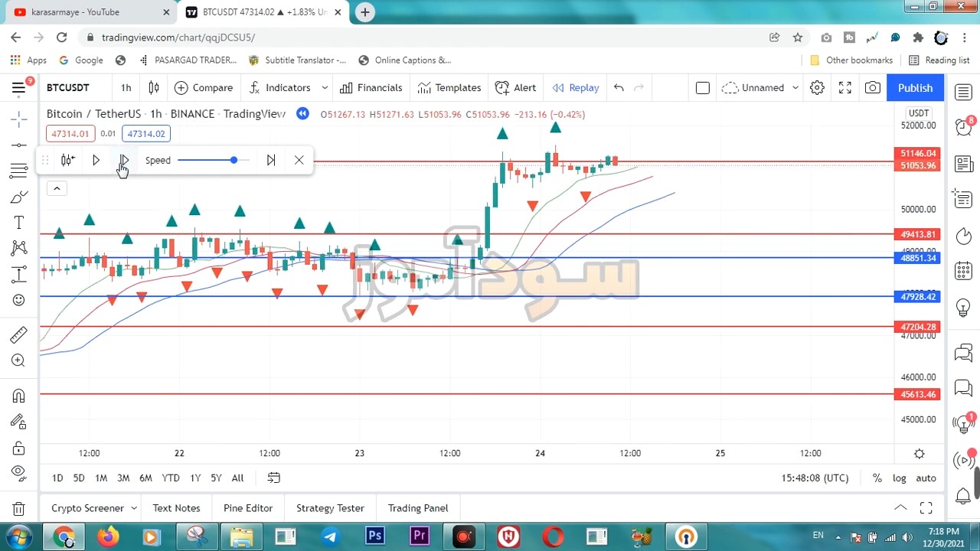
Task: Select the crosshair cursor tool
Action: click(19, 119)
